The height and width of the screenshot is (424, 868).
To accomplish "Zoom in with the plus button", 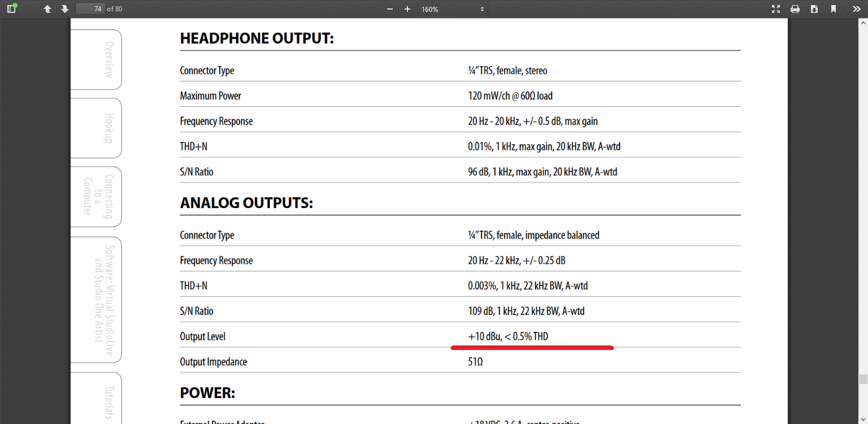I will point(407,9).
